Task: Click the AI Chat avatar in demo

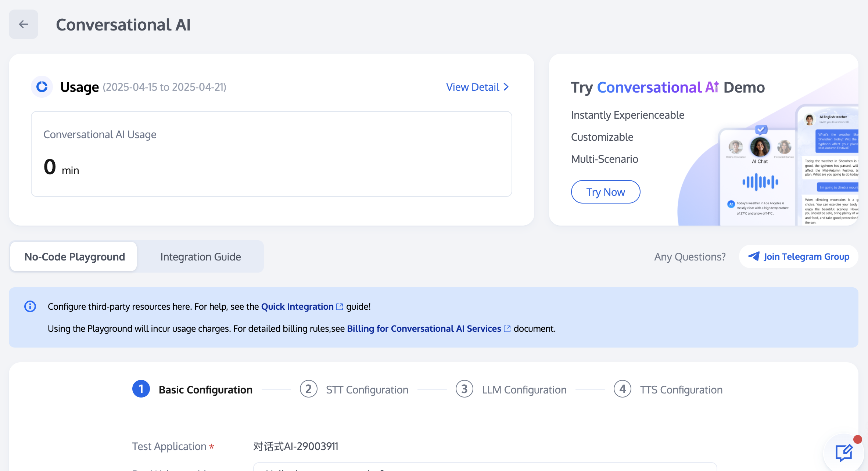Action: (760, 147)
